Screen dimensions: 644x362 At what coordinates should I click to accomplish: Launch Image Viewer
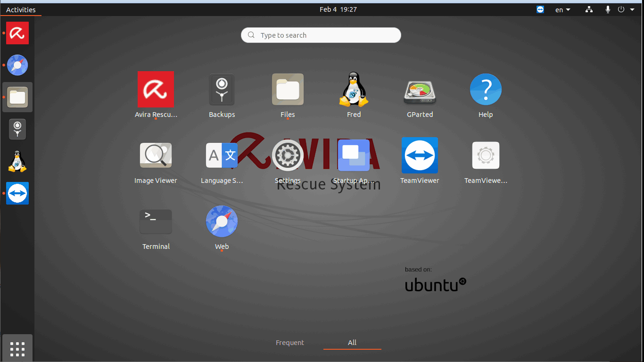tap(156, 156)
